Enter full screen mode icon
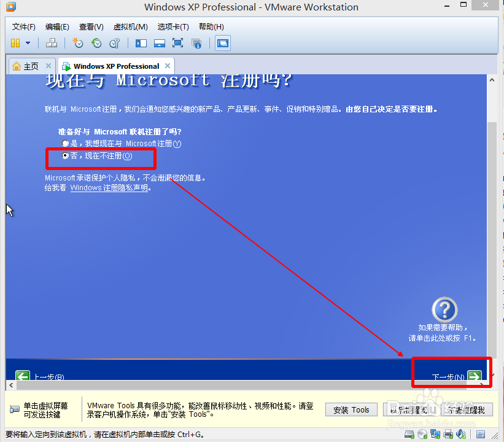This screenshot has height=442, width=504. [178, 43]
